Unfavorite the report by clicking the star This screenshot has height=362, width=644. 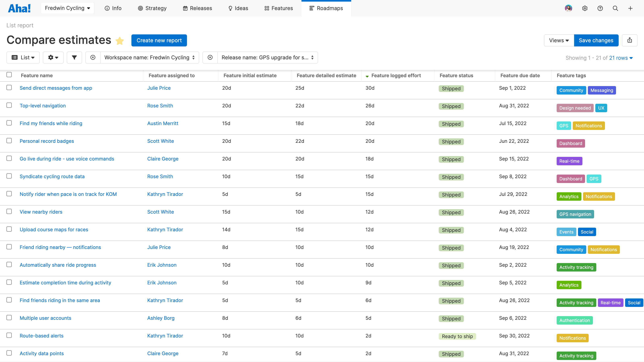click(120, 41)
